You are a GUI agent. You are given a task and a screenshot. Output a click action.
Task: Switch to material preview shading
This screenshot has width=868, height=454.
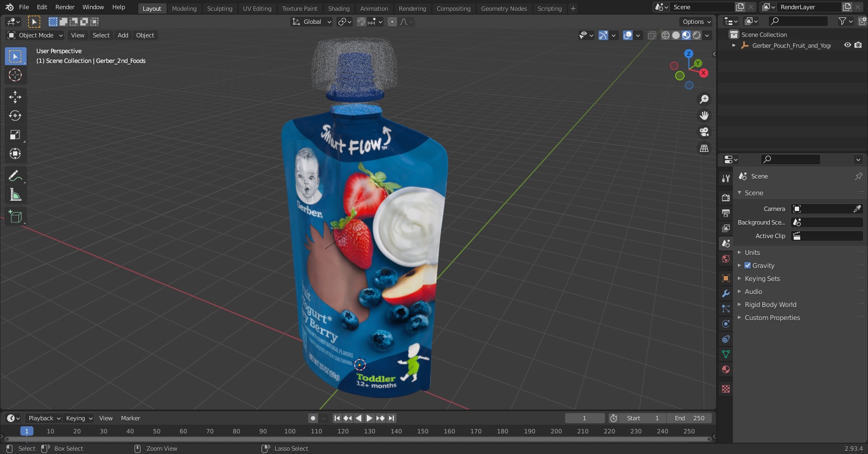tap(686, 35)
